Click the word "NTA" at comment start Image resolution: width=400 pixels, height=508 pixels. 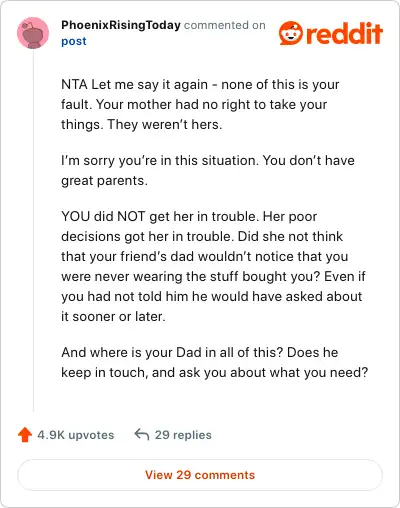(x=74, y=84)
